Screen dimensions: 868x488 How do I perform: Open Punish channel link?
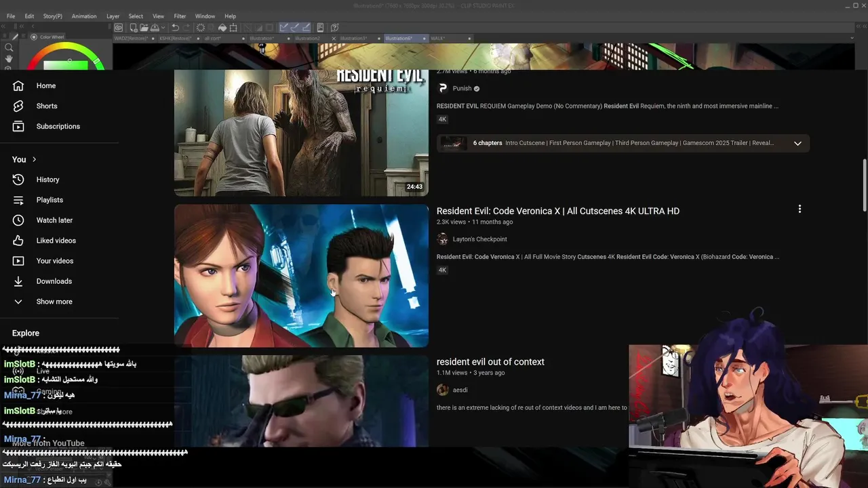point(462,88)
